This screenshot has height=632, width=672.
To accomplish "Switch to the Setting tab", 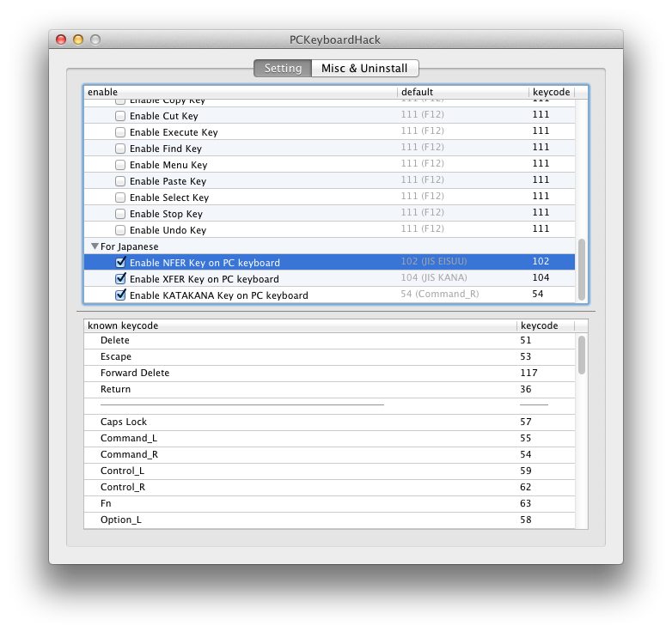I will (283, 69).
